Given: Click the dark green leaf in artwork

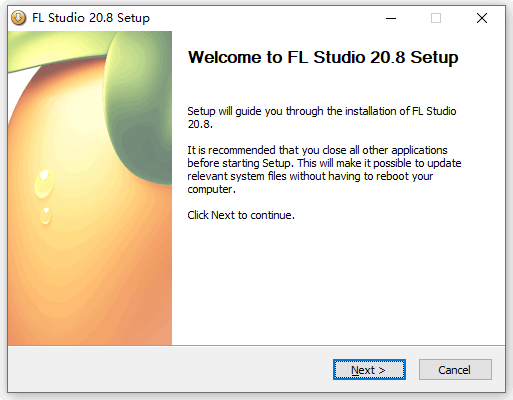Looking at the screenshot, I should pos(140,110).
